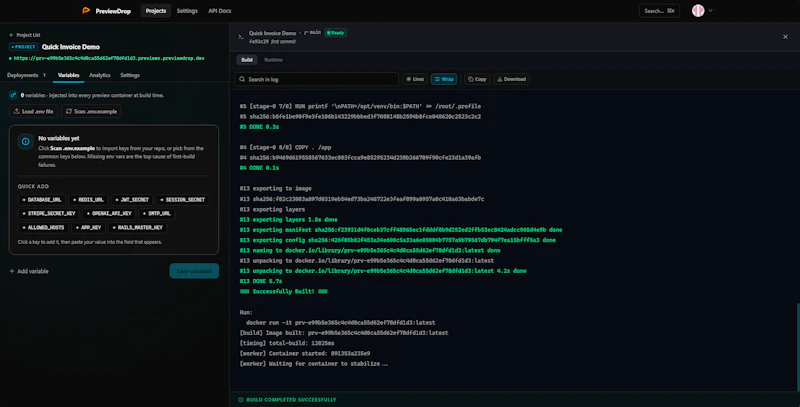800x407 pixels.
Task: Click the BUILD COMPLETED SUCCESSFULLY status
Action: [287, 400]
